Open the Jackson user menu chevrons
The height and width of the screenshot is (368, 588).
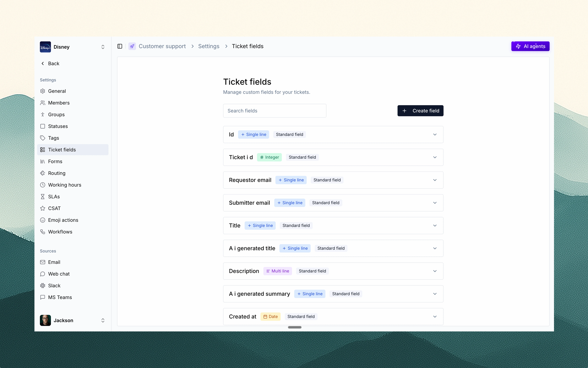(x=103, y=320)
